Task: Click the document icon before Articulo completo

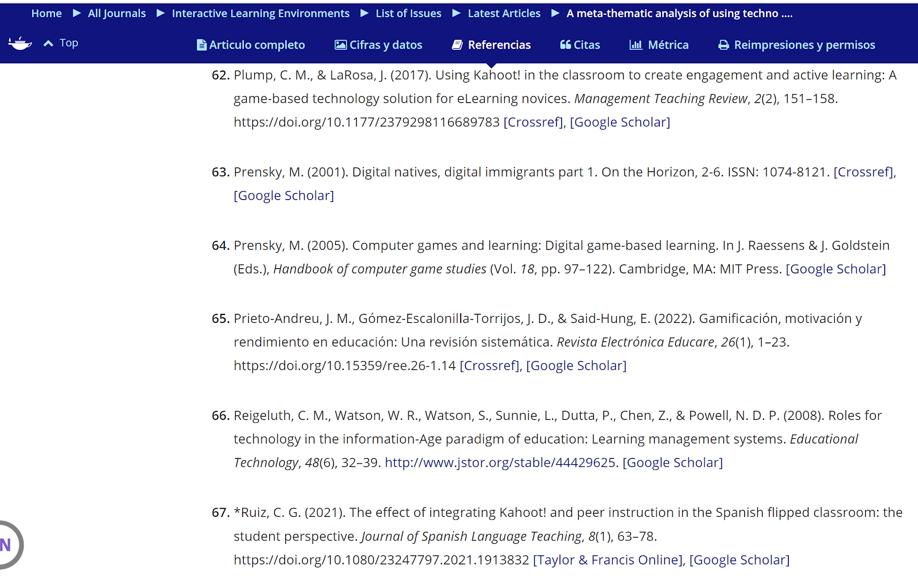Action: click(201, 45)
